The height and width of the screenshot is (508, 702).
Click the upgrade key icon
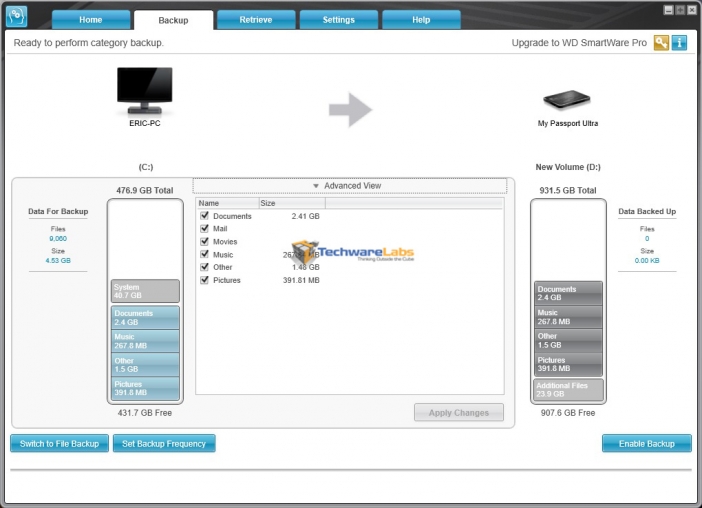[661, 43]
